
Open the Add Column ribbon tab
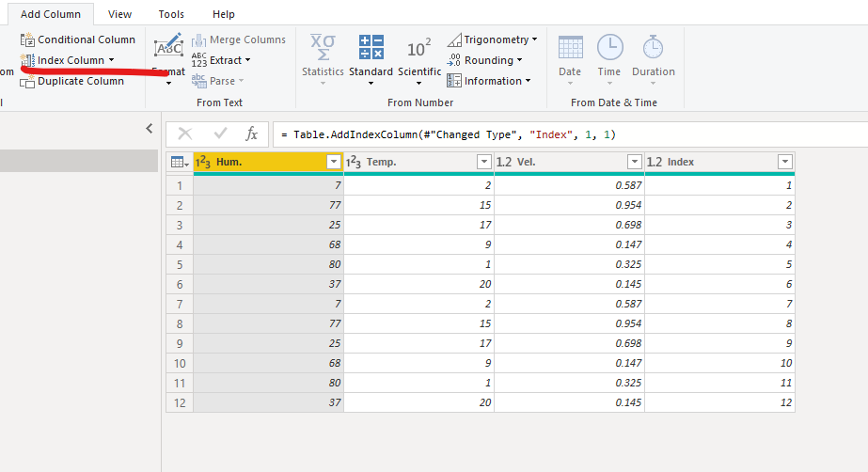51,14
